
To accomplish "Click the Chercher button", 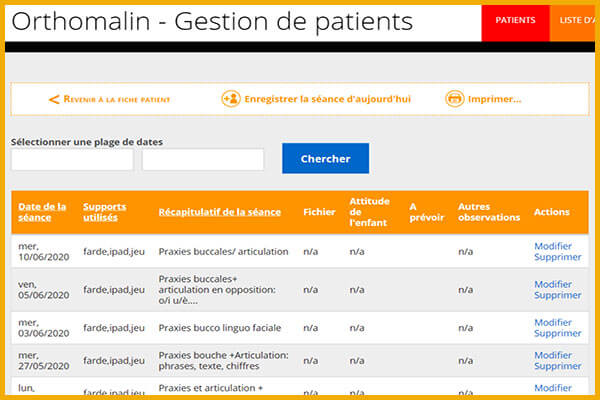I will [326, 158].
